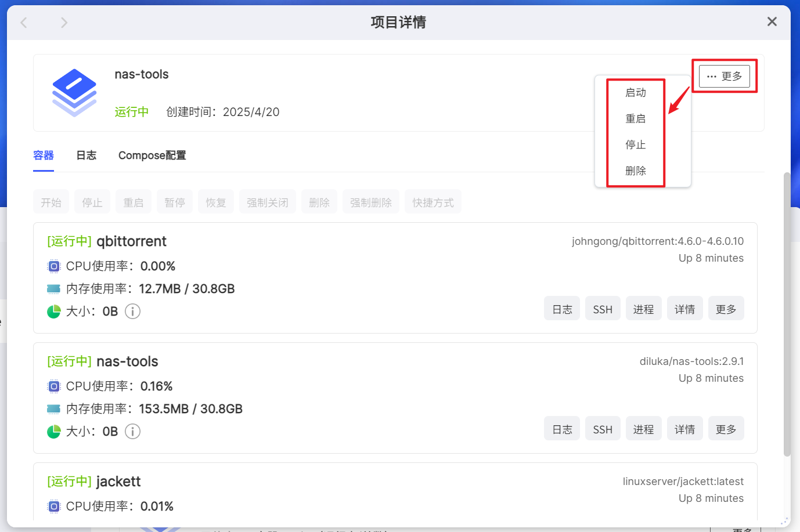Click the 重启 toolbar button
This screenshot has width=800, height=532.
point(134,202)
